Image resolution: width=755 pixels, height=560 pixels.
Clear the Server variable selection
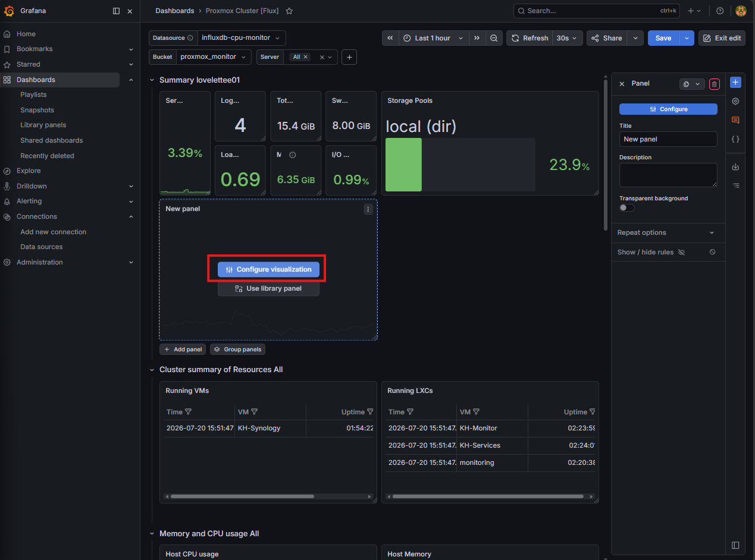[x=322, y=57]
